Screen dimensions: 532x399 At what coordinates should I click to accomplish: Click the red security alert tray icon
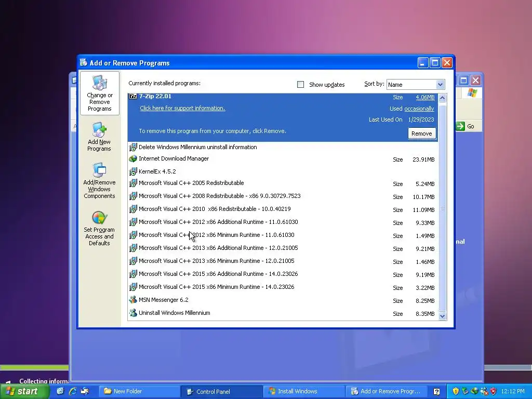point(494,391)
